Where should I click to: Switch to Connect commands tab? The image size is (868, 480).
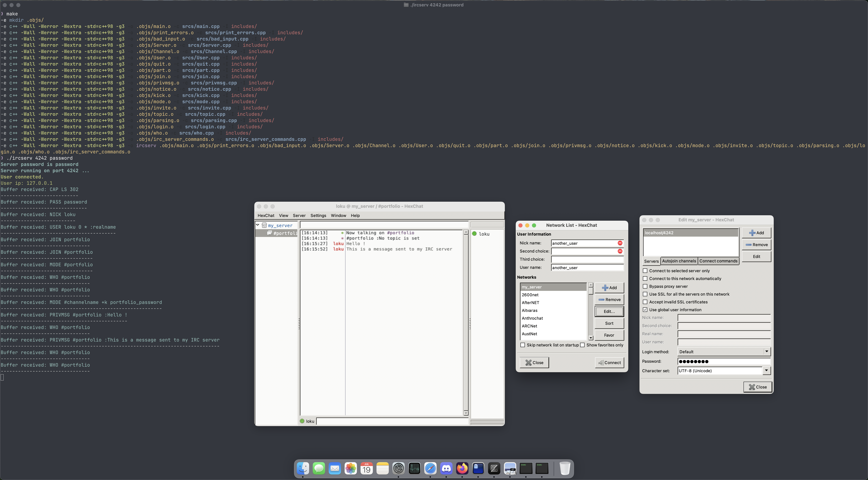[718, 261]
